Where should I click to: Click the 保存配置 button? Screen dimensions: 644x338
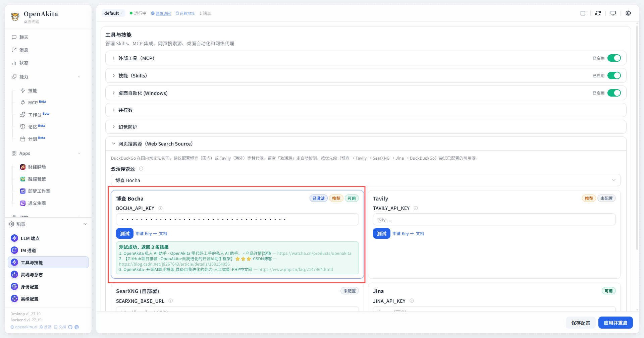[x=581, y=323]
